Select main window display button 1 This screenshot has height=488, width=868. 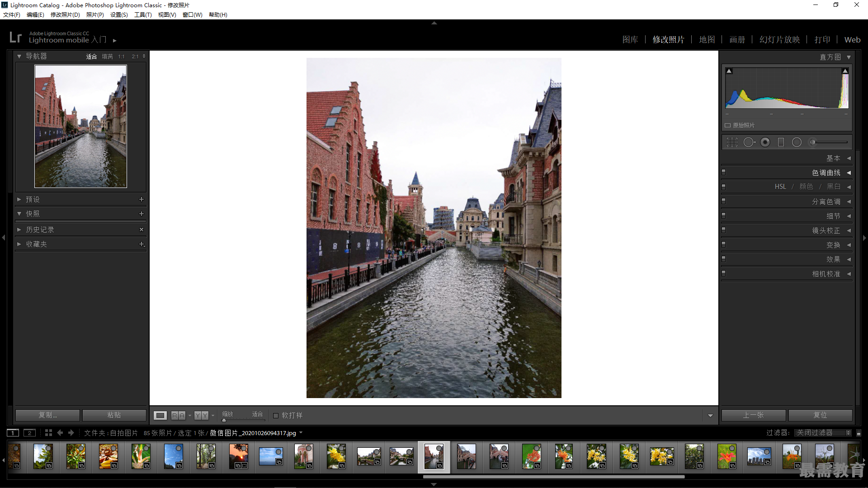(13, 433)
